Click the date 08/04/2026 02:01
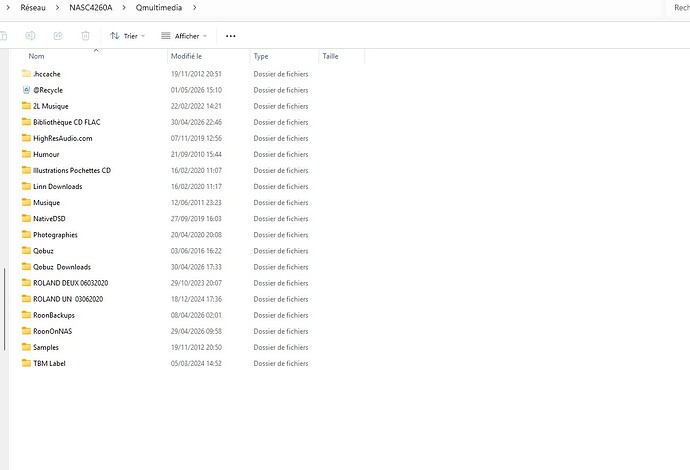 [196, 315]
